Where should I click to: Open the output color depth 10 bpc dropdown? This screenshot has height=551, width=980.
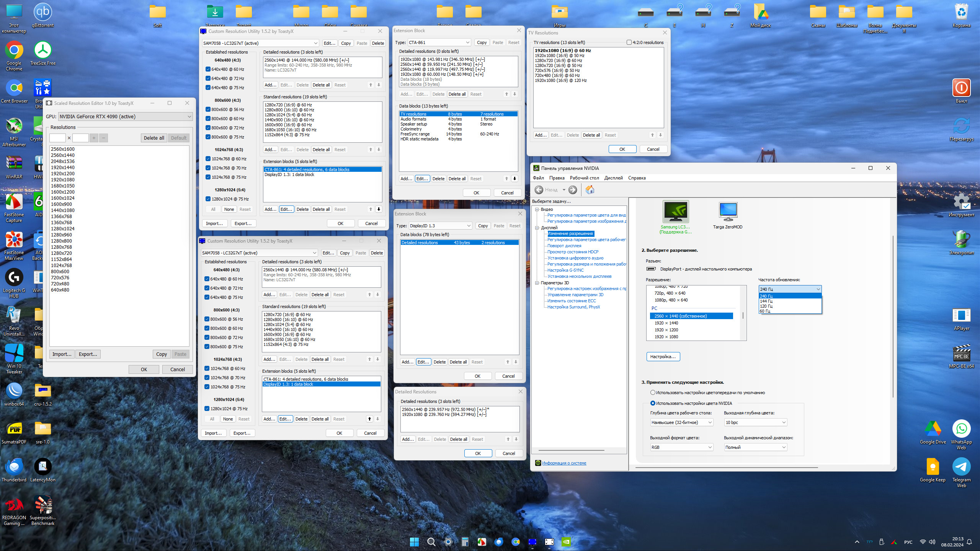point(755,422)
